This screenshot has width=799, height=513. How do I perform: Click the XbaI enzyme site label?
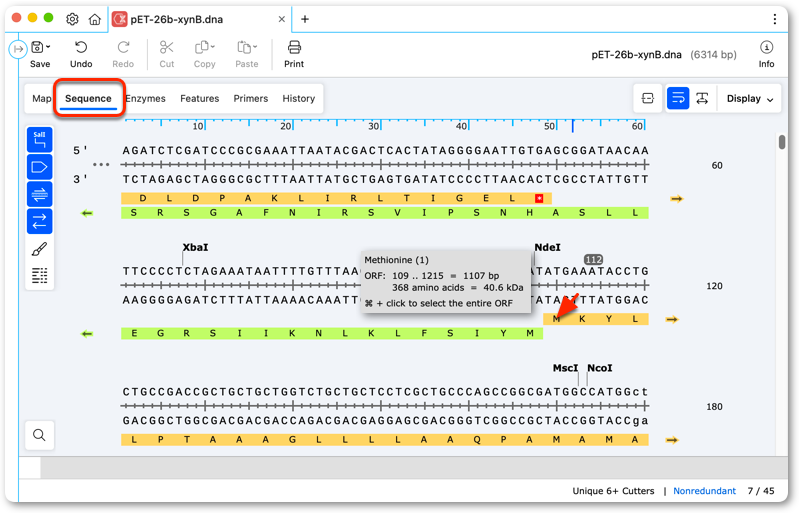[x=196, y=247]
